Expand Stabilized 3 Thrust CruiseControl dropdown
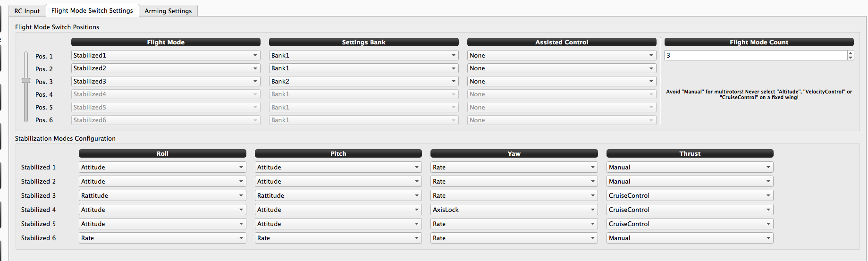 tap(690, 195)
